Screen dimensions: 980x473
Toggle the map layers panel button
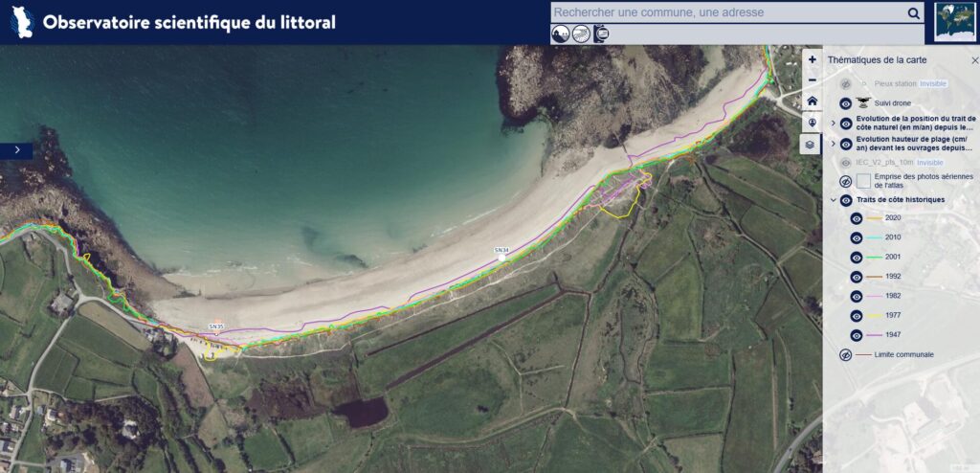pyautogui.click(x=812, y=145)
